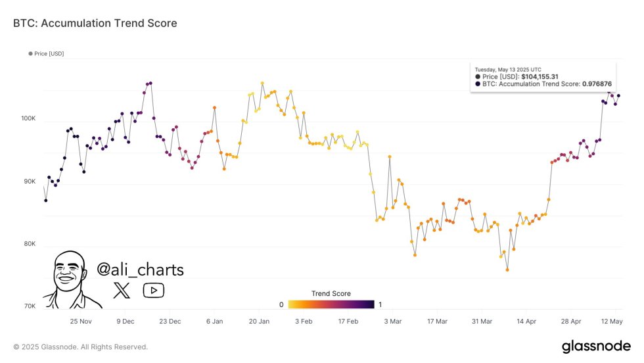Click the gray Price [USD] legend dot

[x=30, y=53]
